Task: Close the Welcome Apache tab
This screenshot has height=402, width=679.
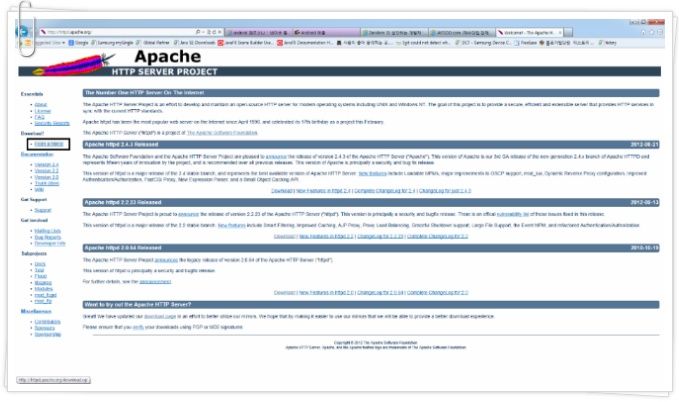Action: (560, 32)
